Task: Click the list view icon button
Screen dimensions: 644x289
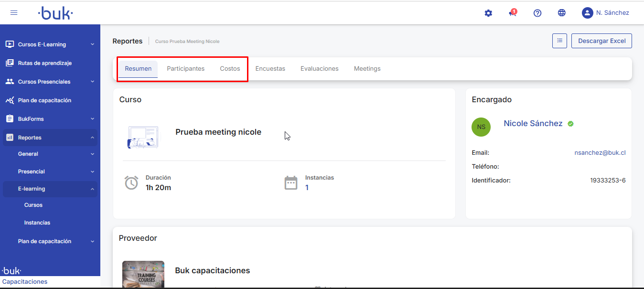Action: tap(559, 41)
